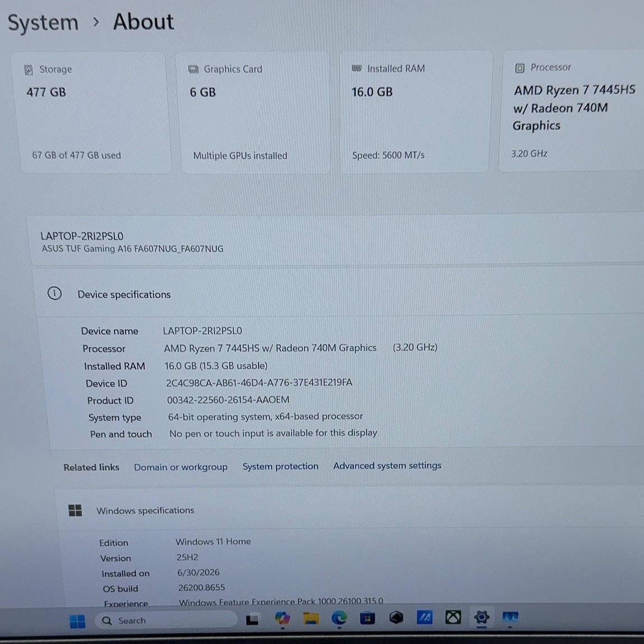Open File Explorer from taskbar
Image resolution: width=644 pixels, height=644 pixels.
[311, 618]
